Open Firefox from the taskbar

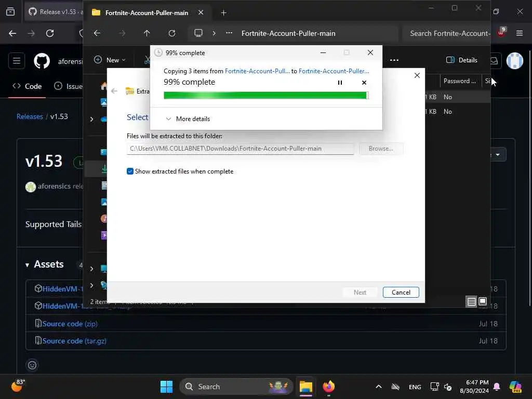coord(328,387)
